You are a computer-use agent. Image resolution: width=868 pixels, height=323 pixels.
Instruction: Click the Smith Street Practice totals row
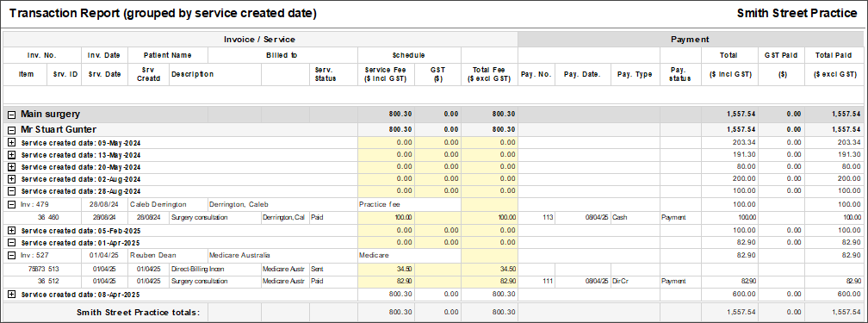point(433,313)
